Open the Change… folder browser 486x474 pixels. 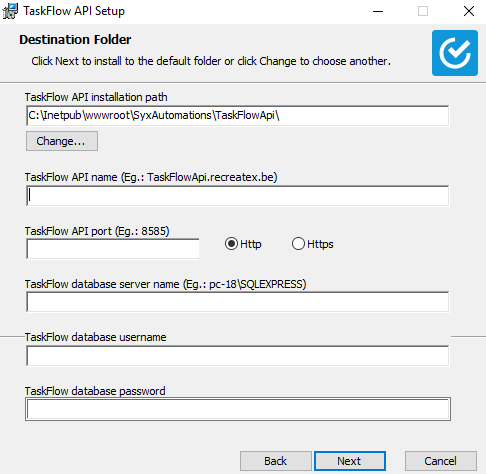tap(62, 141)
